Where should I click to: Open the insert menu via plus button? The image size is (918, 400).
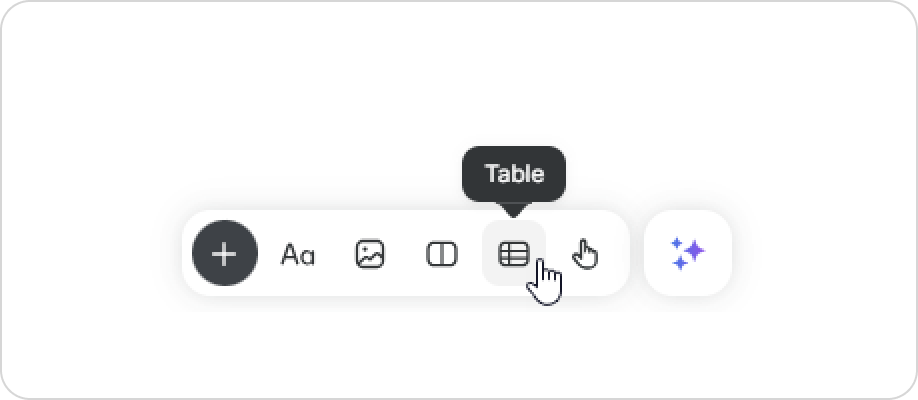(224, 254)
